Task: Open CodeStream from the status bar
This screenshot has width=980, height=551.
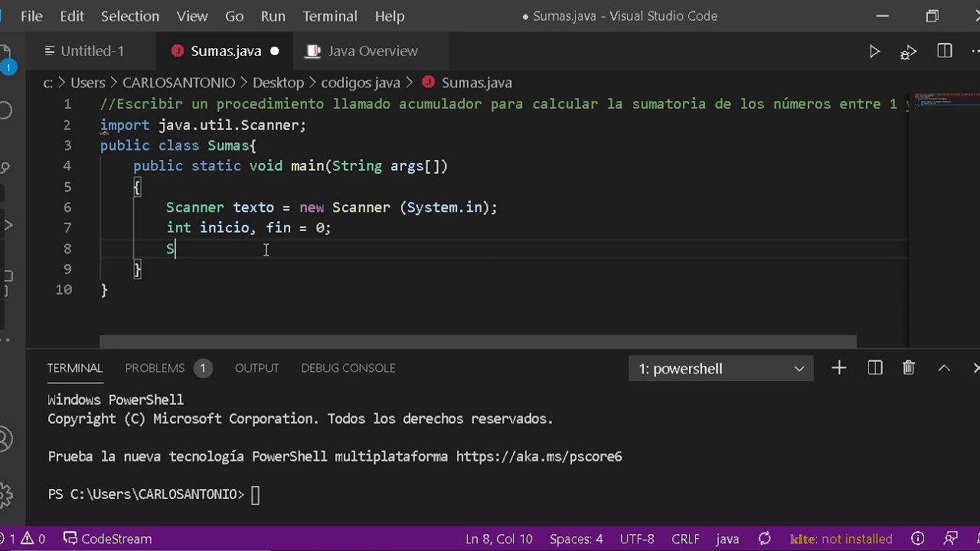Action: pos(107,539)
